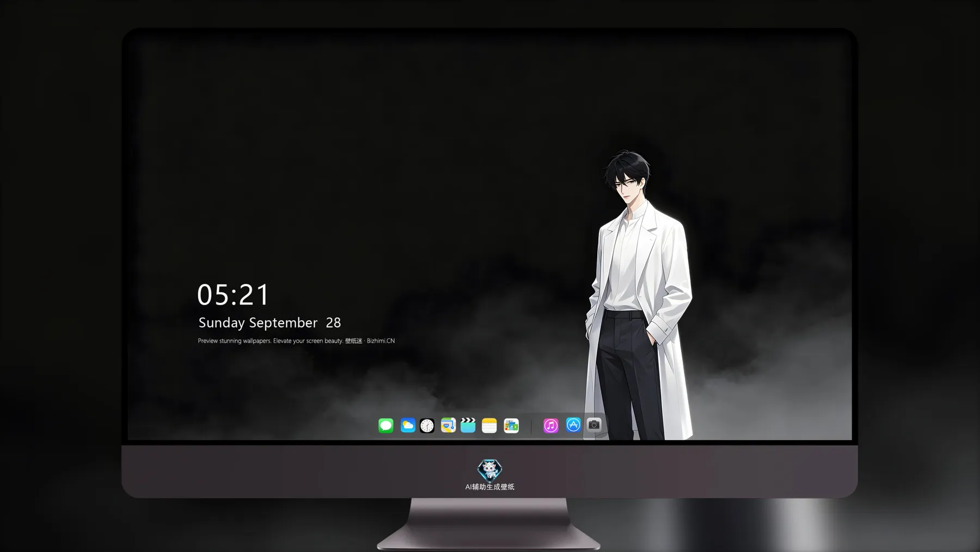
Task: Click the 05:21 clock display
Action: click(x=233, y=295)
